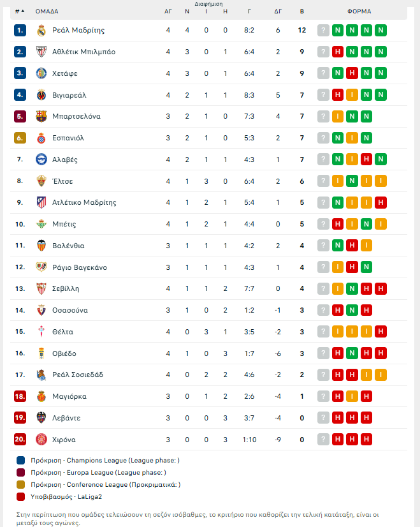Select the Villarreal yellow crest

[x=41, y=95]
